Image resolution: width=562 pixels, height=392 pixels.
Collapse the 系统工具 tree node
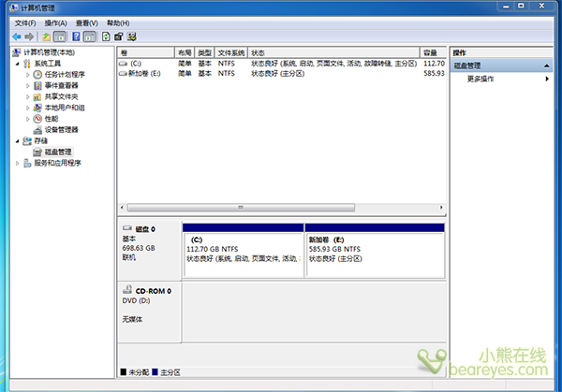point(15,63)
